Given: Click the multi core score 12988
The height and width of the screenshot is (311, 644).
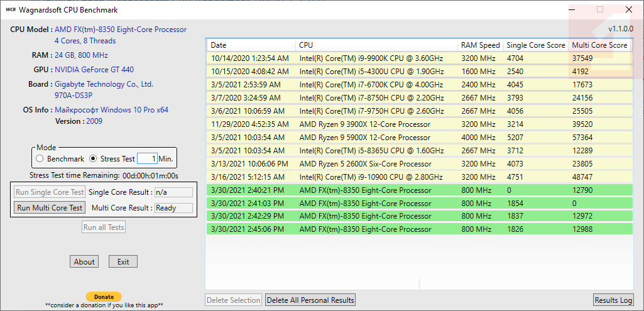Looking at the screenshot, I should pyautogui.click(x=582, y=229).
